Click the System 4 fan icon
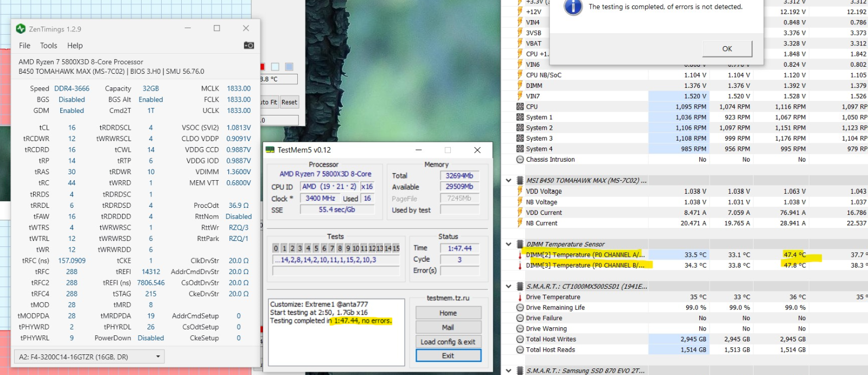 tap(520, 149)
